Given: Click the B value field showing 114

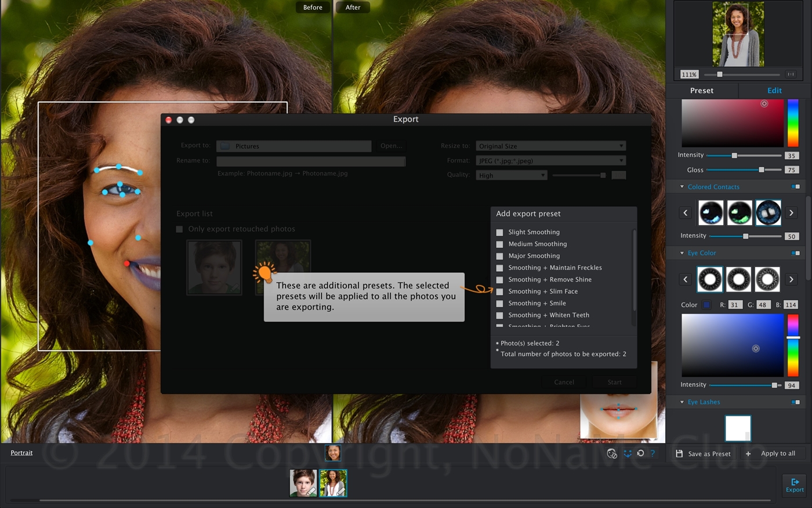Looking at the screenshot, I should coord(791,305).
